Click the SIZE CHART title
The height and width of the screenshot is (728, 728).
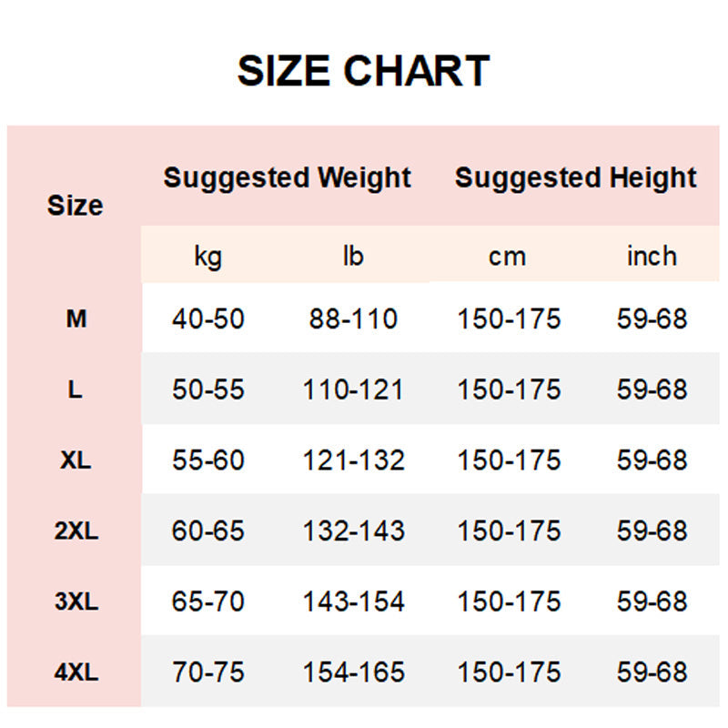tap(363, 71)
